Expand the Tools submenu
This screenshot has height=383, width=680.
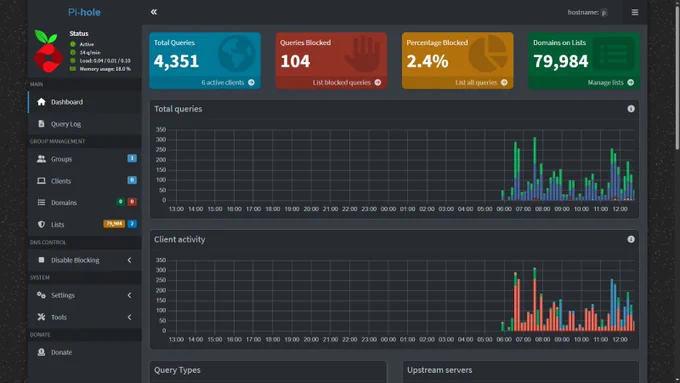tap(85, 317)
